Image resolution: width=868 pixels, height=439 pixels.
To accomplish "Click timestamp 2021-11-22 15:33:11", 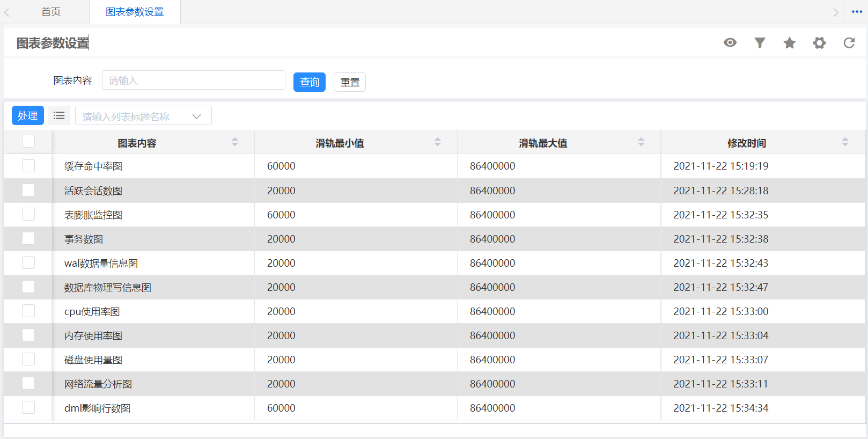I will pos(721,384).
